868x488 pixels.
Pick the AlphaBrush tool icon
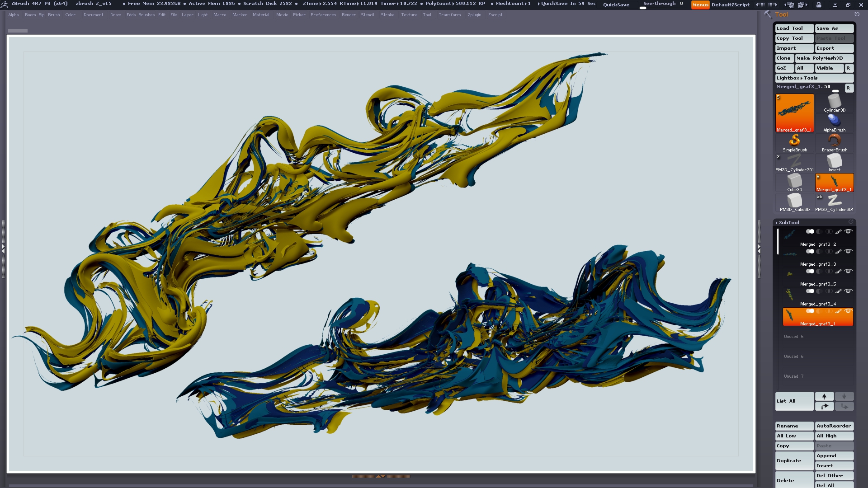pyautogui.click(x=834, y=121)
